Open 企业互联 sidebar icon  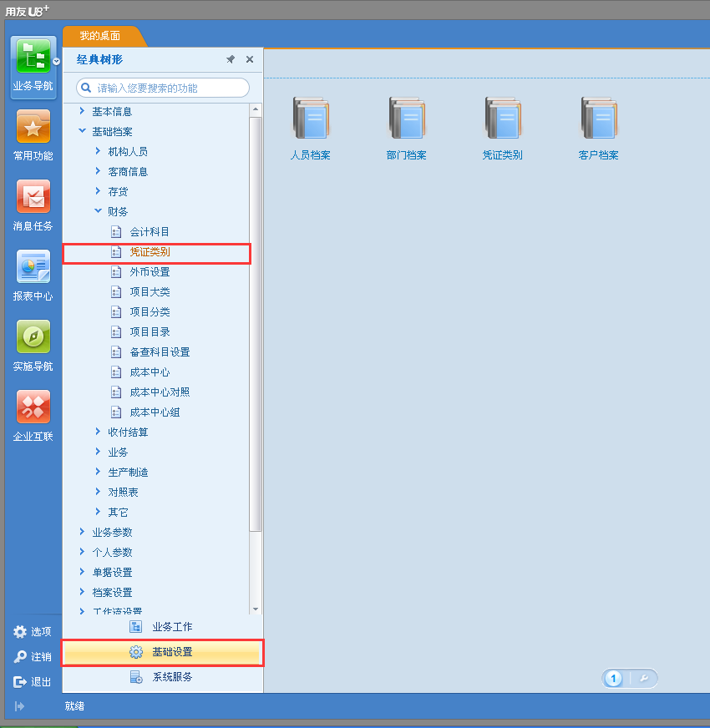(x=33, y=408)
